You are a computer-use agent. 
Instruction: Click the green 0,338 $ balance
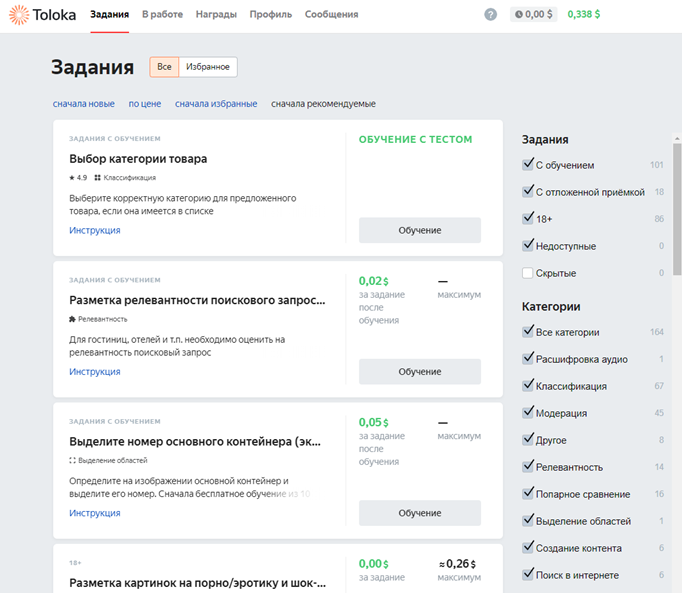pos(584,14)
